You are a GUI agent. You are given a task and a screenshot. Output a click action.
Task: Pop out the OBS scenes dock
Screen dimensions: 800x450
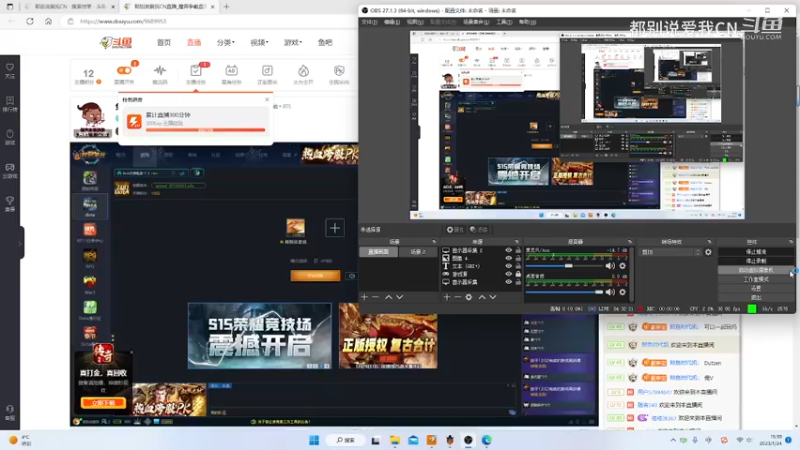[x=434, y=242]
